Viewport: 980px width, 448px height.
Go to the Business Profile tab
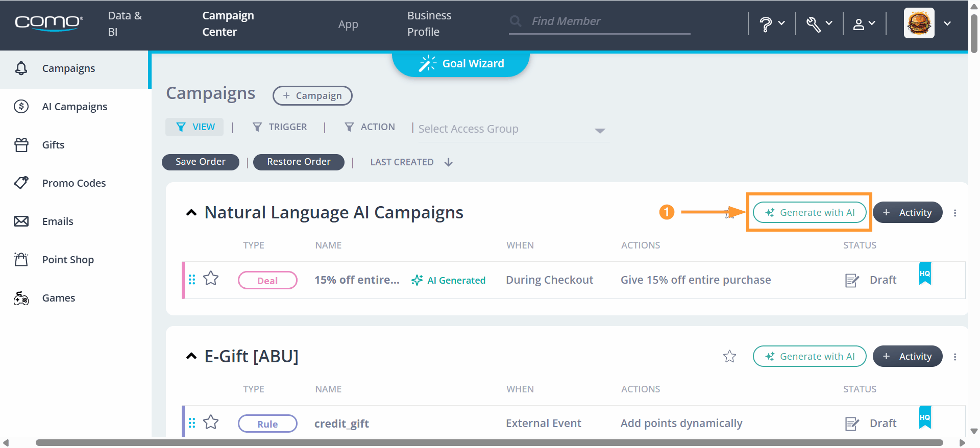[x=429, y=23]
